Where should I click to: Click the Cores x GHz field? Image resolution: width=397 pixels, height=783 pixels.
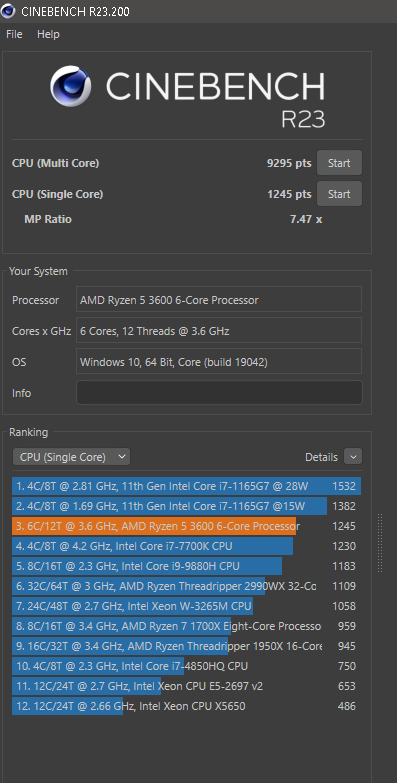219,331
